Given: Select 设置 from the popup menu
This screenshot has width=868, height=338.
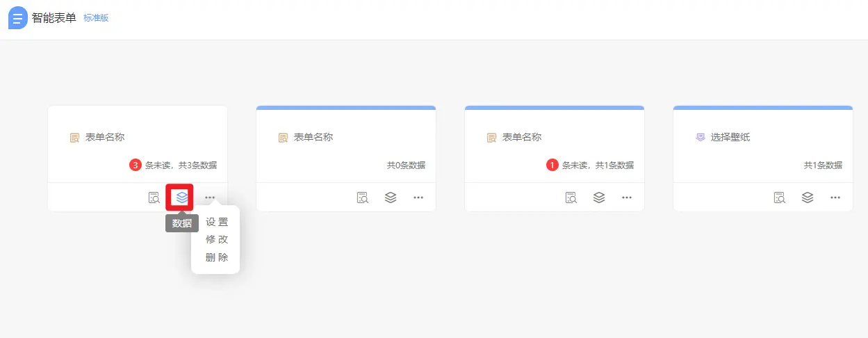Looking at the screenshot, I should tap(217, 223).
